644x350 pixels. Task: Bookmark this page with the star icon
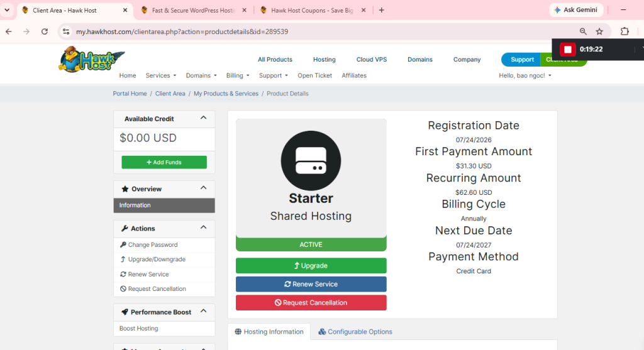click(599, 31)
